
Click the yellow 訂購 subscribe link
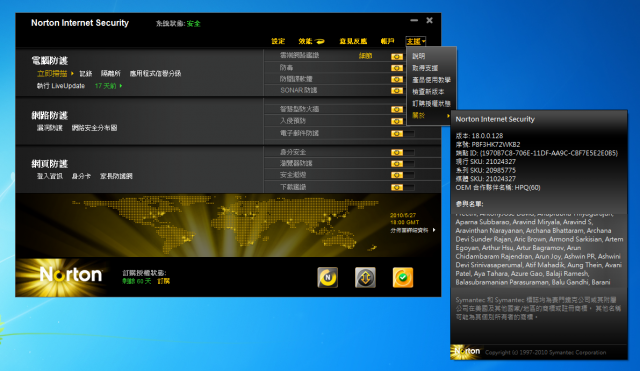pos(164,281)
